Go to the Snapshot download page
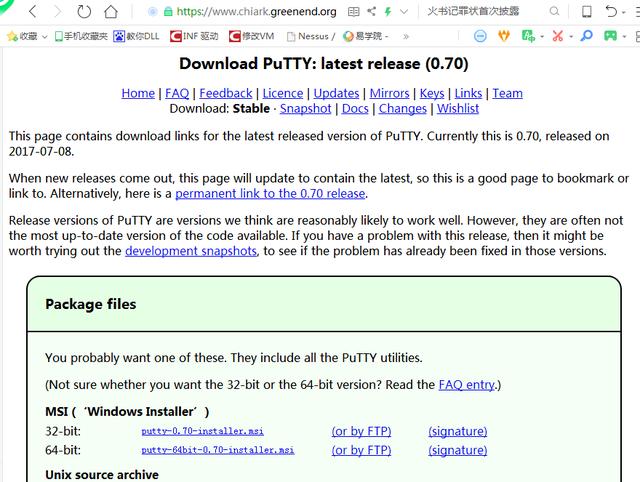 (x=305, y=109)
